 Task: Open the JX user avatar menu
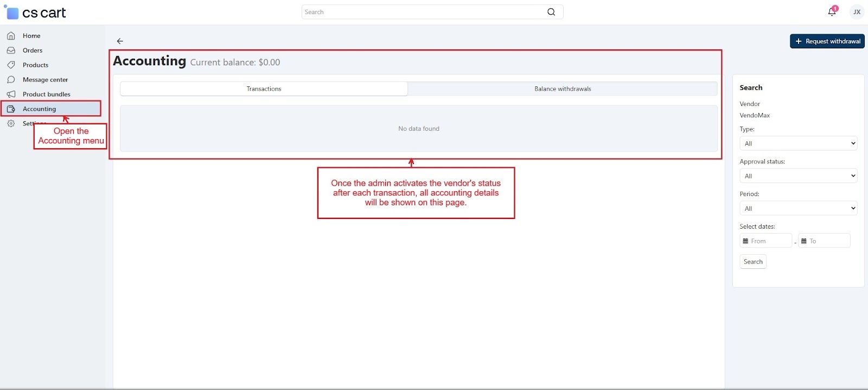coord(857,12)
